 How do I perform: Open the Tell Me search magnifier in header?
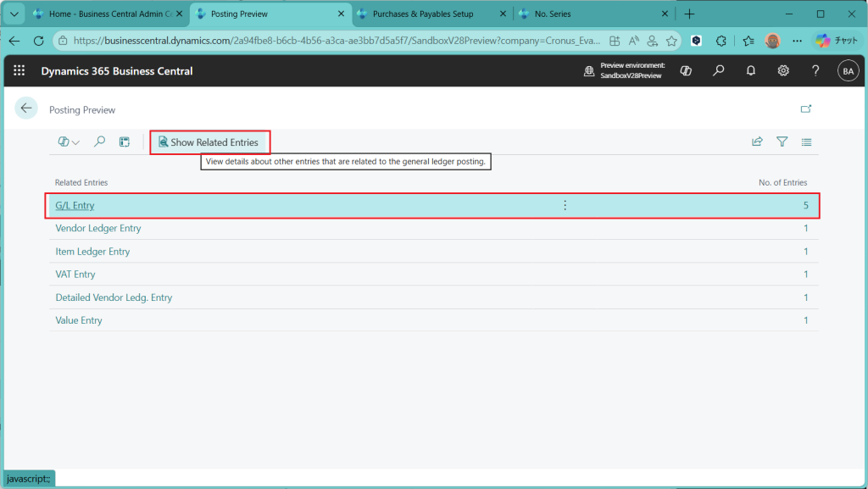coord(719,71)
